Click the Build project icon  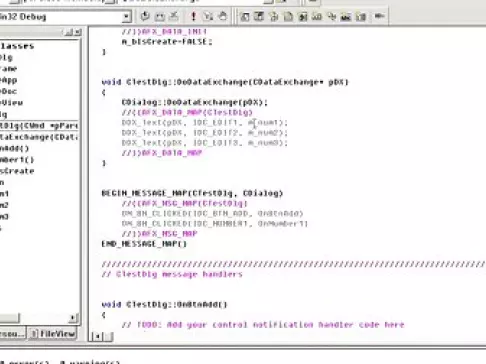point(160,16)
